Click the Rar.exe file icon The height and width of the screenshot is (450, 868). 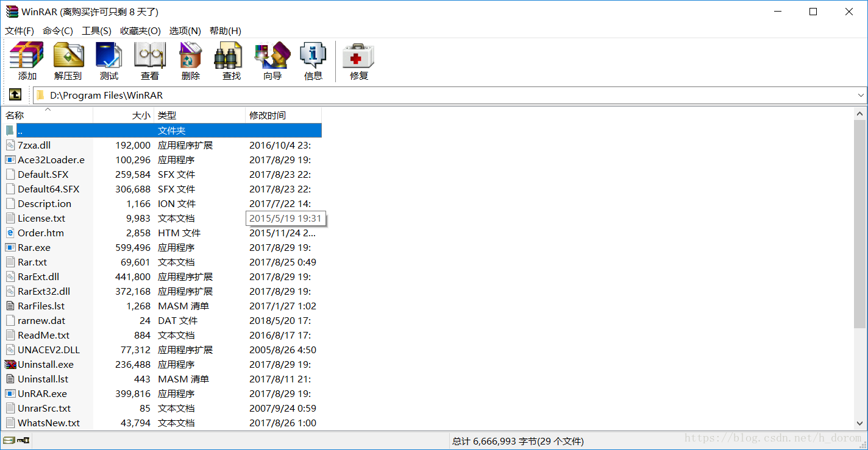point(10,247)
